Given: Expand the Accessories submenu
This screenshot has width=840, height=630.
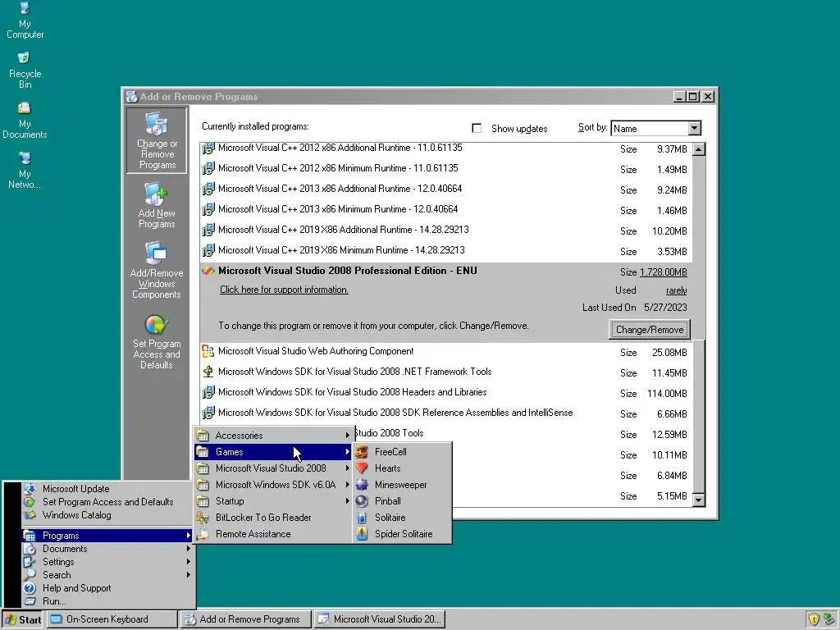Looking at the screenshot, I should (272, 436).
